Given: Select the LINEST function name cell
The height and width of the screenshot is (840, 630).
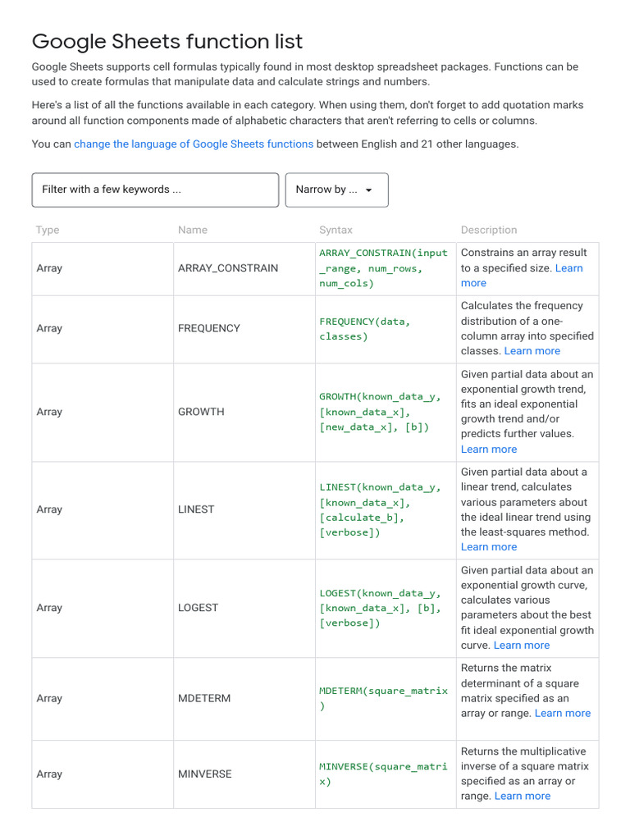Looking at the screenshot, I should 196,509.
